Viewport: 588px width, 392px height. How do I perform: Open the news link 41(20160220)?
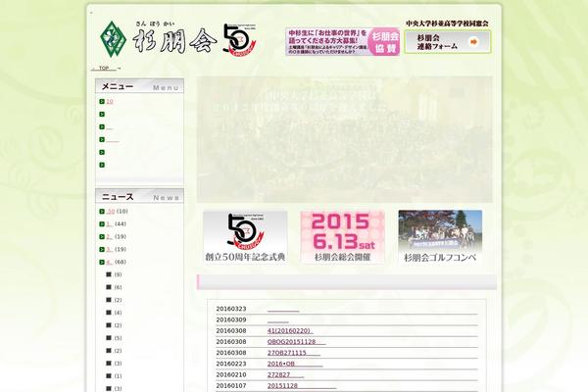290,331
